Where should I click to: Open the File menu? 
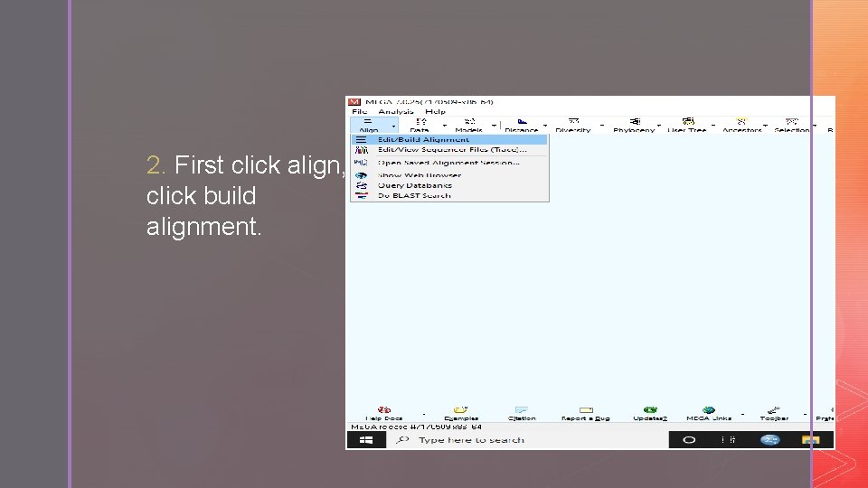pos(359,111)
